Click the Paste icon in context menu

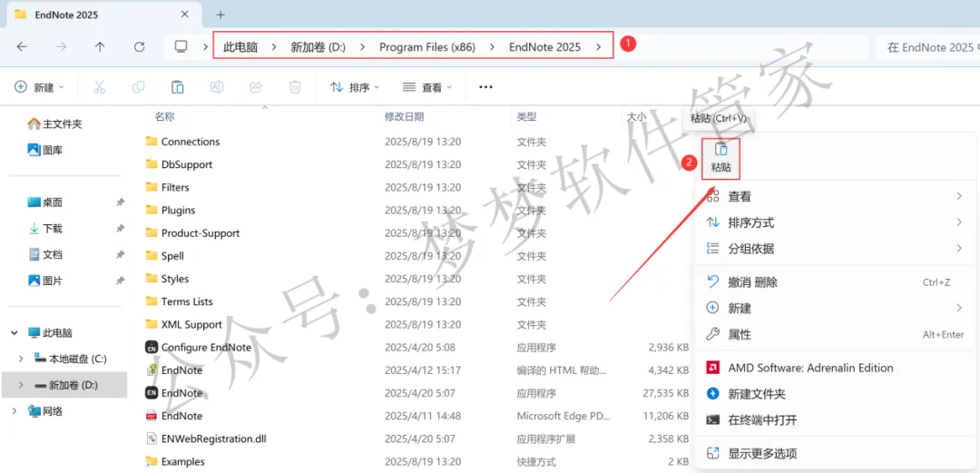coord(721,158)
